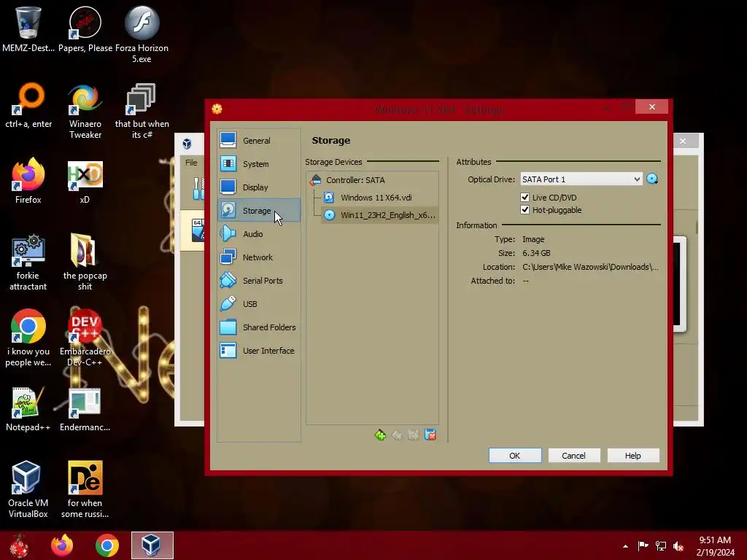Open System settings category
The image size is (747, 560).
pyautogui.click(x=259, y=164)
